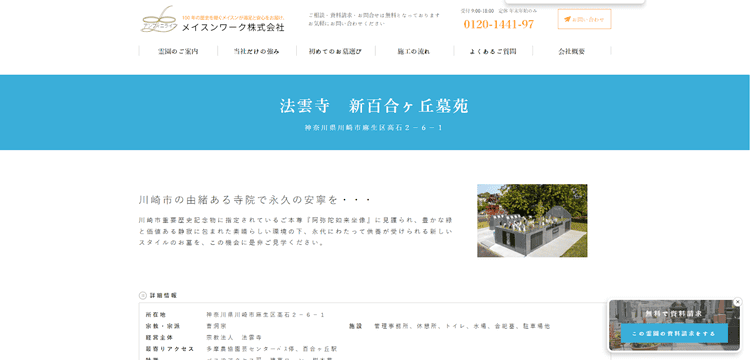
Task: Click the 最寄りアクセス label
Action: (x=170, y=349)
